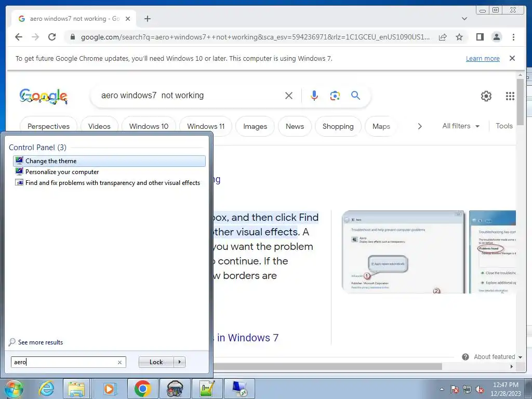Clear the Google search query

289,96
